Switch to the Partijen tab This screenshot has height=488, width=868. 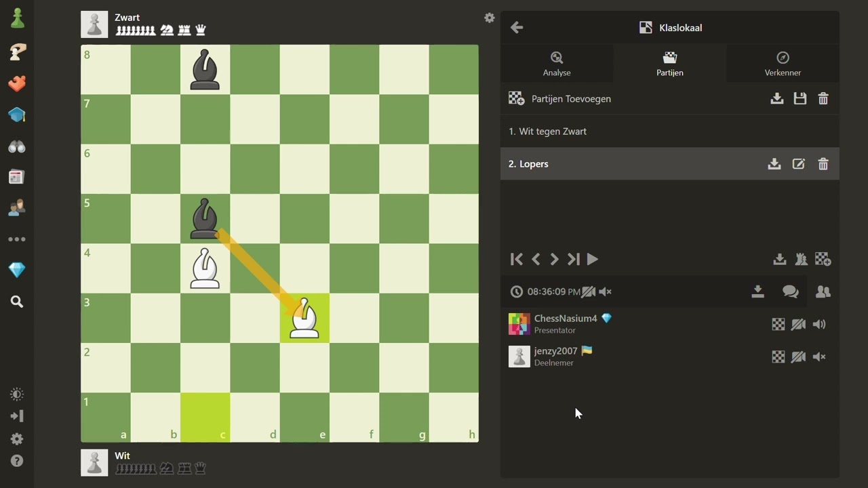(670, 64)
